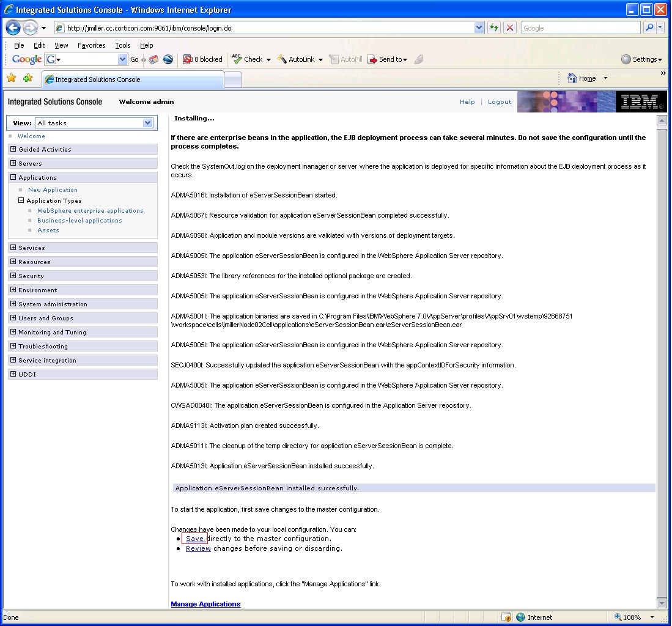Click the Logout link
The image size is (672, 626).
(x=500, y=101)
